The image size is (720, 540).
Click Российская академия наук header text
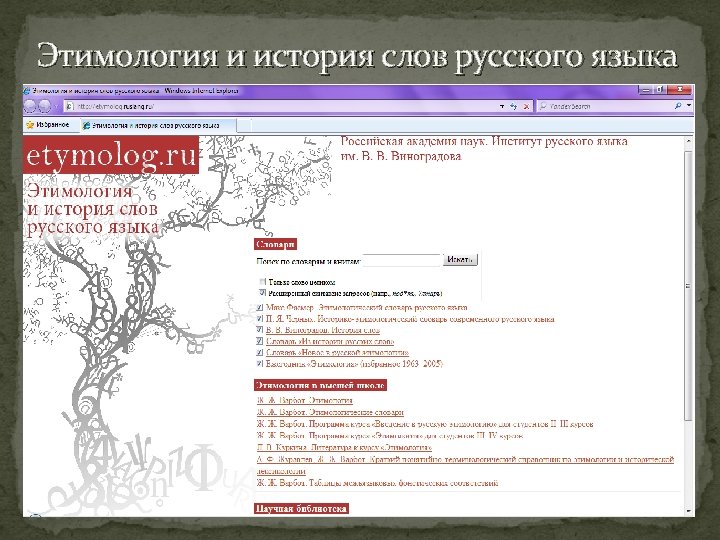tap(484, 148)
